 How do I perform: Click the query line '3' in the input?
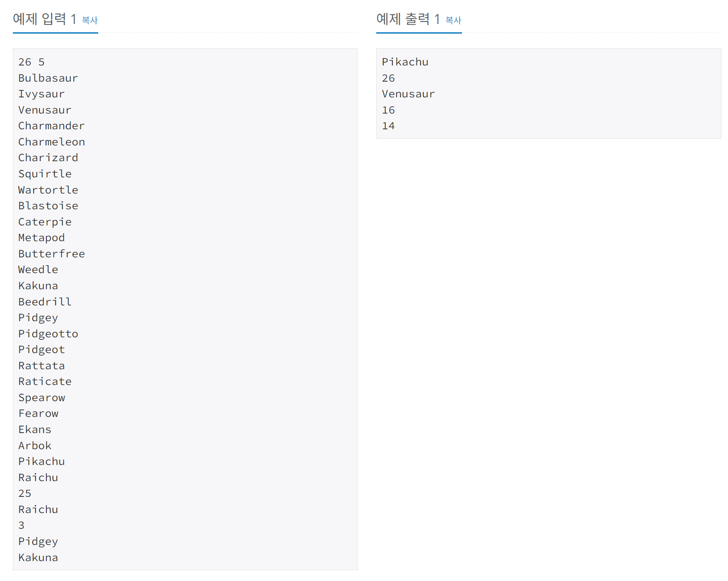point(22,525)
